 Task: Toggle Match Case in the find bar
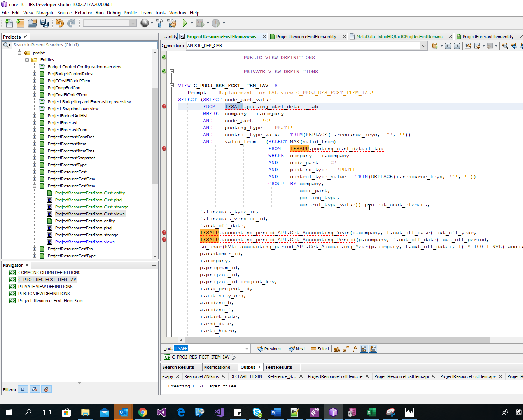tap(337, 349)
